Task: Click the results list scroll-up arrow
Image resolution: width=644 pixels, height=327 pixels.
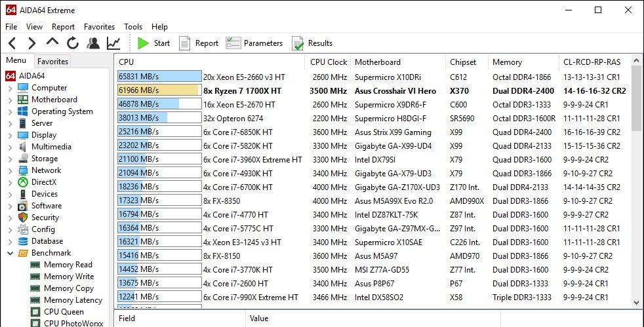Action: click(637, 61)
